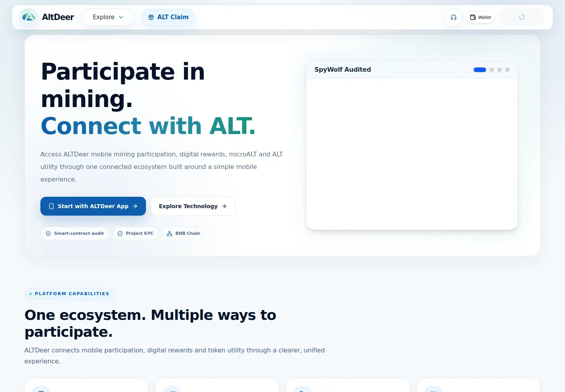Click the headset support icon
Viewport: 565px width, 392px height.
454,17
